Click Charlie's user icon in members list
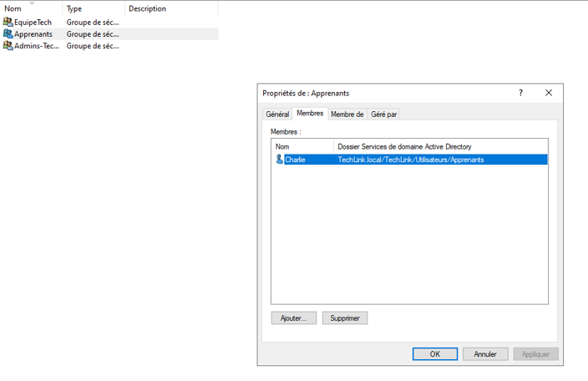This screenshot has height=381, width=588. [280, 160]
